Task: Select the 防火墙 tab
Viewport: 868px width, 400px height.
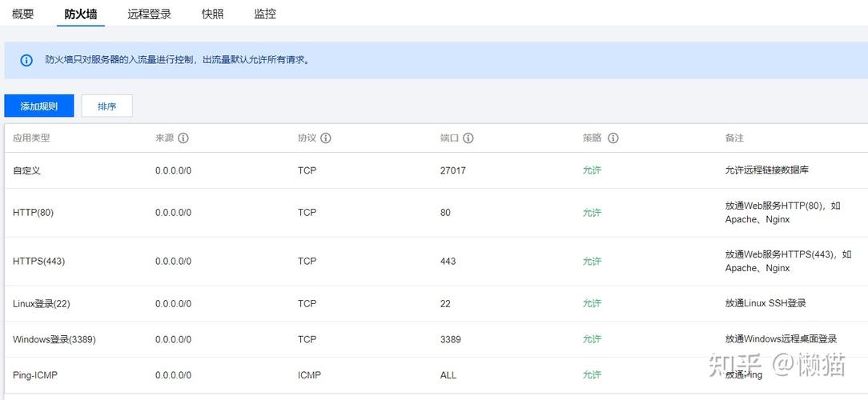Action: click(x=81, y=14)
